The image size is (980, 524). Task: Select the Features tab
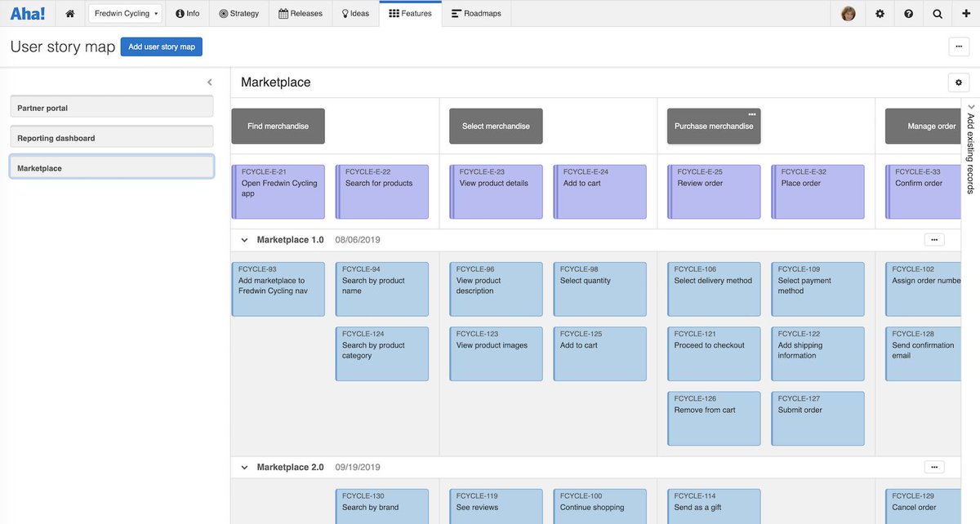410,13
